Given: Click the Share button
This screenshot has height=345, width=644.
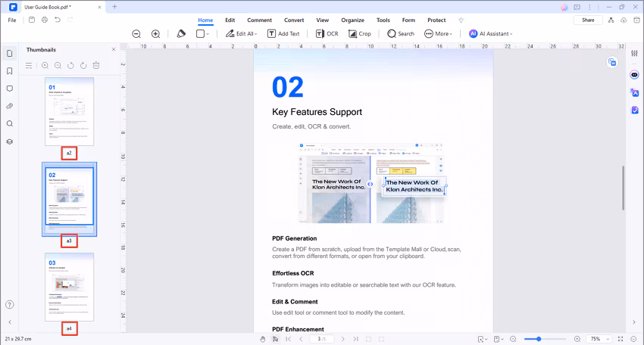Looking at the screenshot, I should tap(588, 20).
